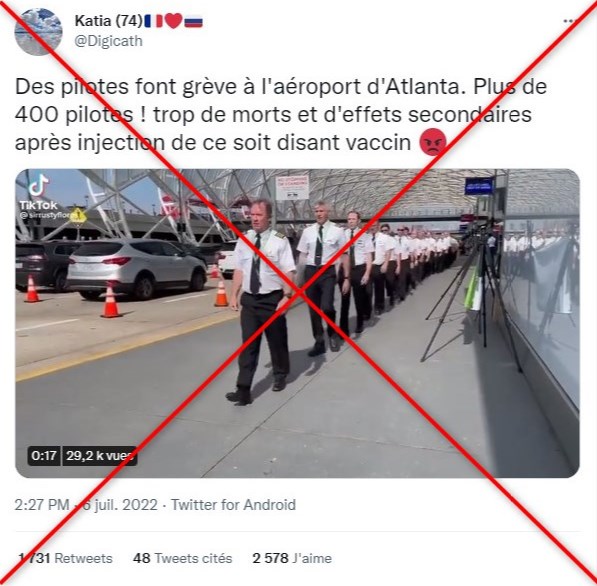
Task: Click the French flag emoji beside name
Action: [x=154, y=21]
